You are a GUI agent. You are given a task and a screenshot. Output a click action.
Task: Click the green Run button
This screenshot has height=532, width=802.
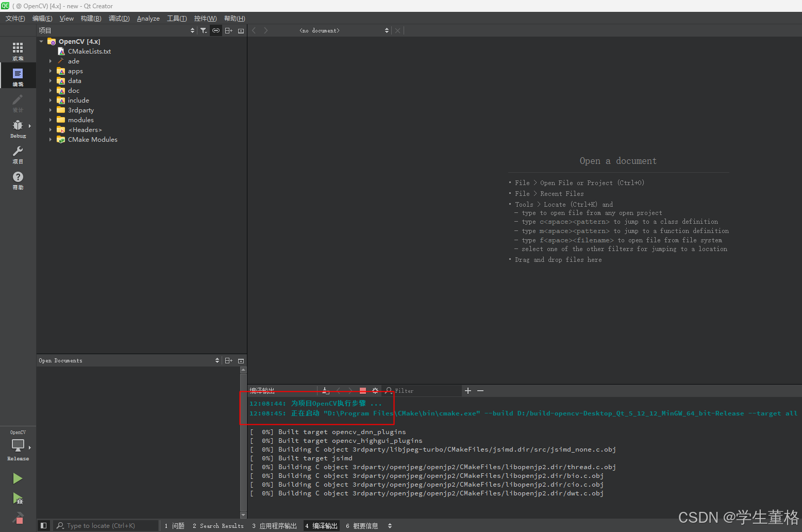click(x=18, y=478)
